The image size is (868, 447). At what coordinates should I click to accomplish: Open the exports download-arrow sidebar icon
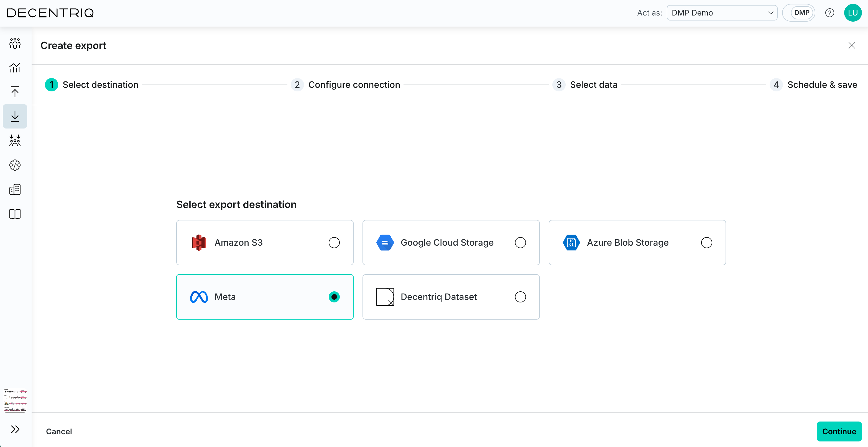[x=15, y=116]
